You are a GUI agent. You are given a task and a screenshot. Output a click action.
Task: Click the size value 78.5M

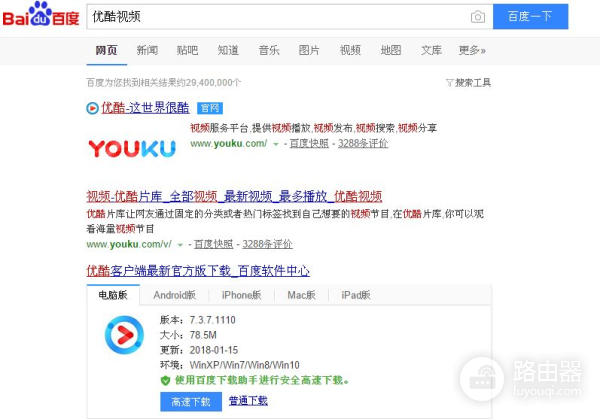[x=203, y=335]
